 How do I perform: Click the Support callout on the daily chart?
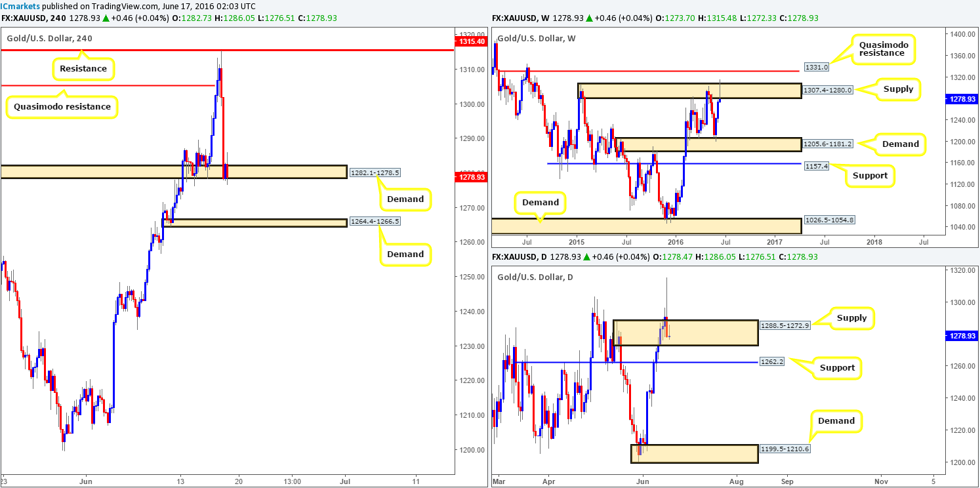click(837, 368)
